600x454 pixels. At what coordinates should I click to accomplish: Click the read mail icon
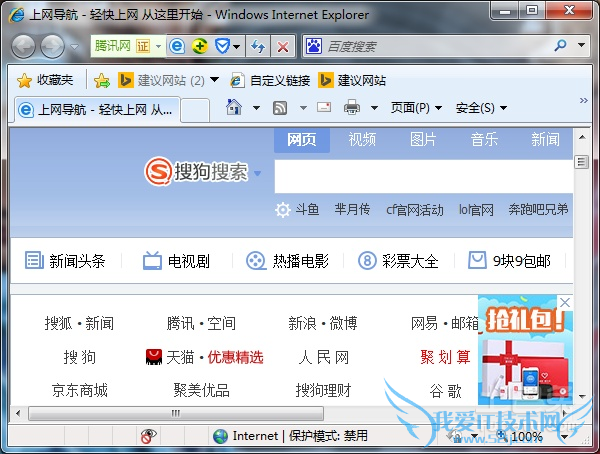(324, 107)
